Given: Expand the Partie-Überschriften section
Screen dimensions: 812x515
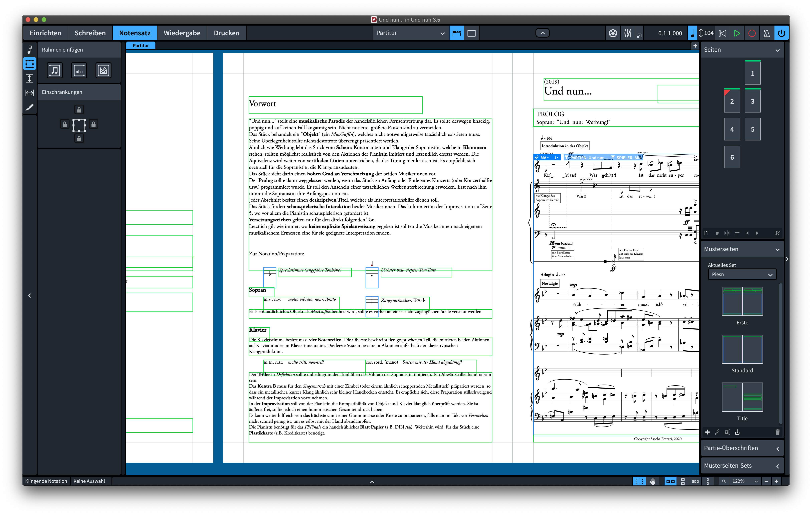Looking at the screenshot, I should 742,448.
